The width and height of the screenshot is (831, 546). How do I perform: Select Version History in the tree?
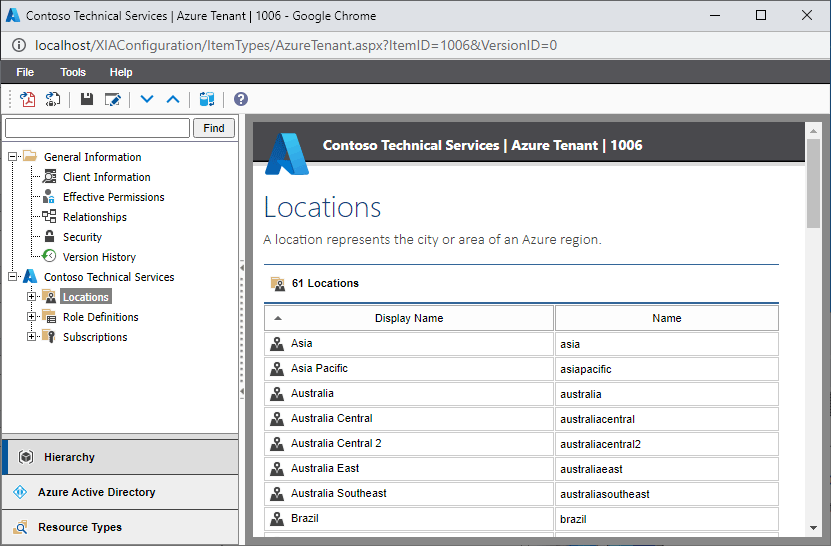[99, 257]
